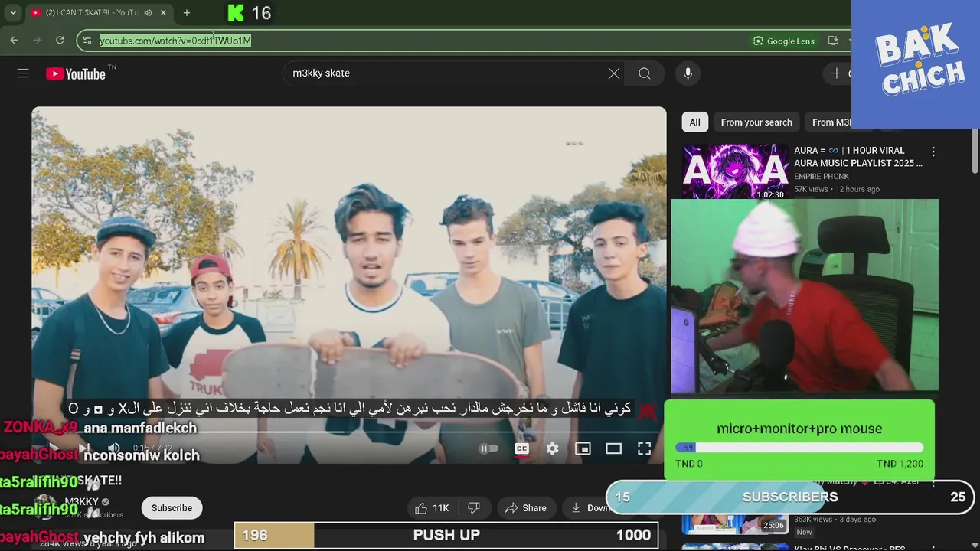Subscribe to the M3KKY channel
The height and width of the screenshot is (551, 980).
(x=171, y=508)
